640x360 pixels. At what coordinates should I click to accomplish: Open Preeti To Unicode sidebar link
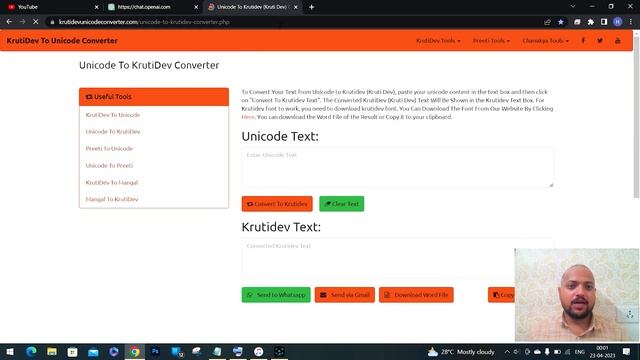click(109, 149)
